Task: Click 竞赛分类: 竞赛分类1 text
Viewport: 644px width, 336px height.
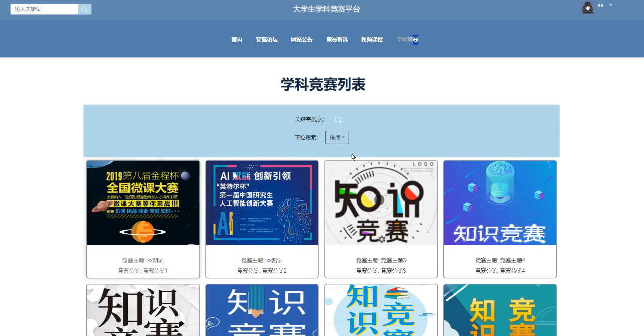Action: pyautogui.click(x=143, y=271)
